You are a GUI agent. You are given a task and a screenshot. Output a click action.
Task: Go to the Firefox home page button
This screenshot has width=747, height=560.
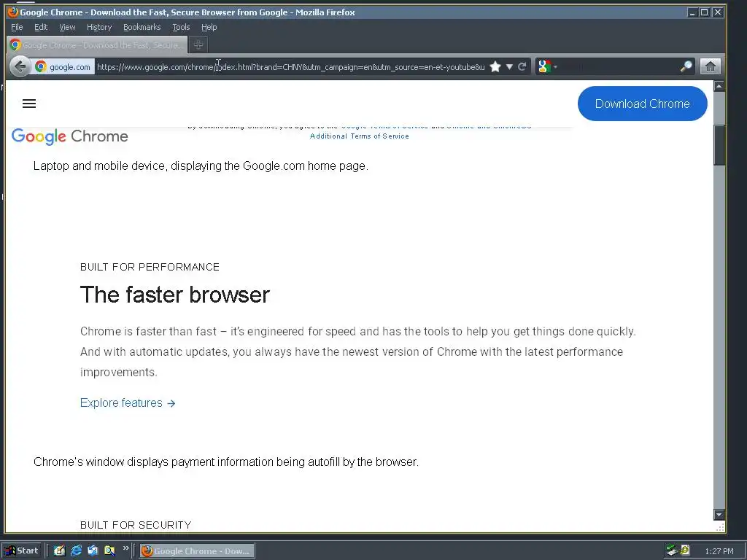(710, 66)
